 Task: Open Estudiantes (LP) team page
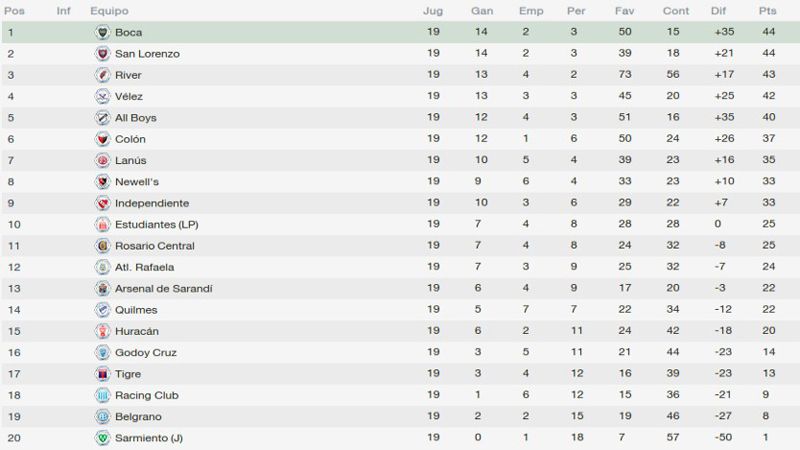point(157,224)
